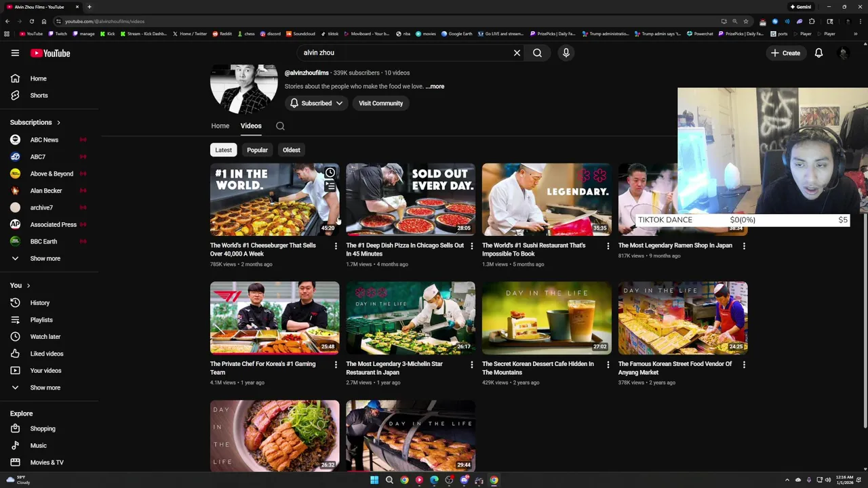Image resolution: width=868 pixels, height=488 pixels.
Task: Select the Oldest sort chip
Action: coord(292,150)
